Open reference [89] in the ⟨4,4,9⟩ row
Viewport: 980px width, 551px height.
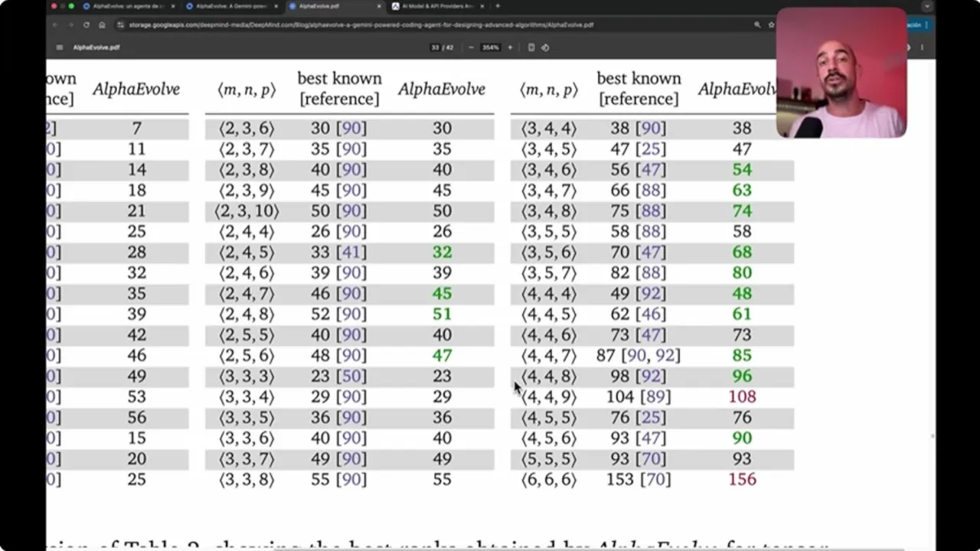point(655,396)
